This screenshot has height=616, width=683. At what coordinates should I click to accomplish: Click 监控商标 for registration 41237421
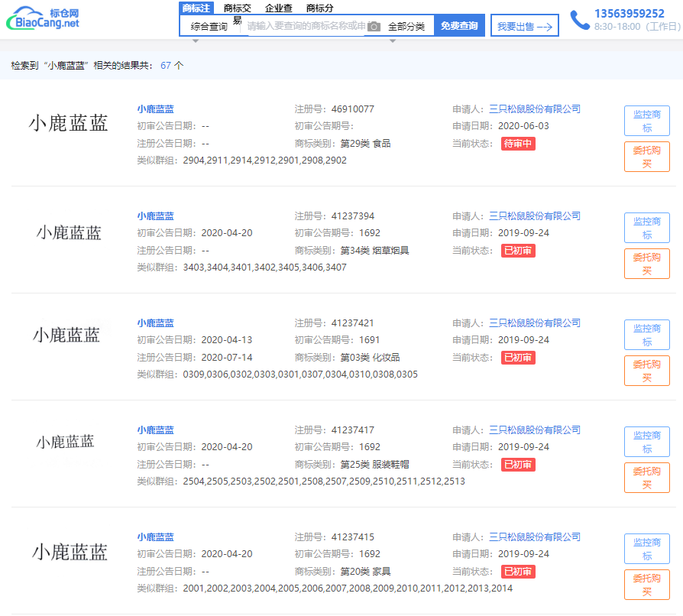(x=647, y=335)
